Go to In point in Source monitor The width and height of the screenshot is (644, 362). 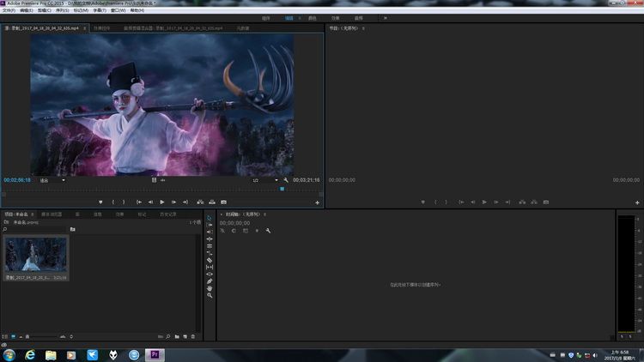click(x=139, y=202)
